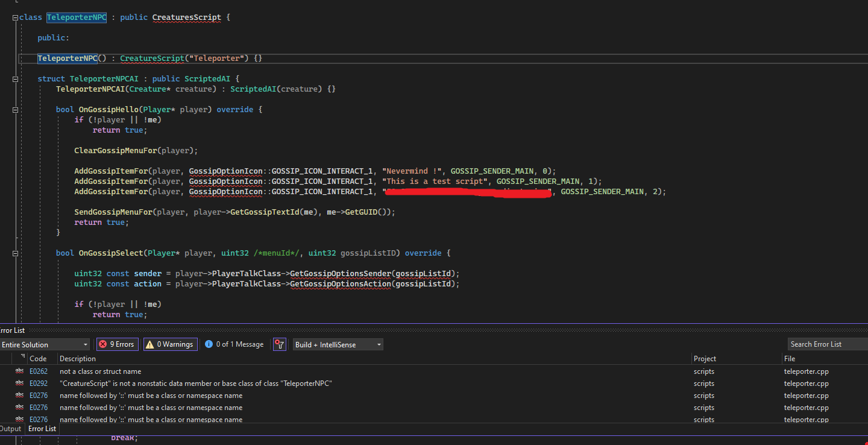
Task: Click the squiggle icon on the E0292 row
Action: pos(19,383)
